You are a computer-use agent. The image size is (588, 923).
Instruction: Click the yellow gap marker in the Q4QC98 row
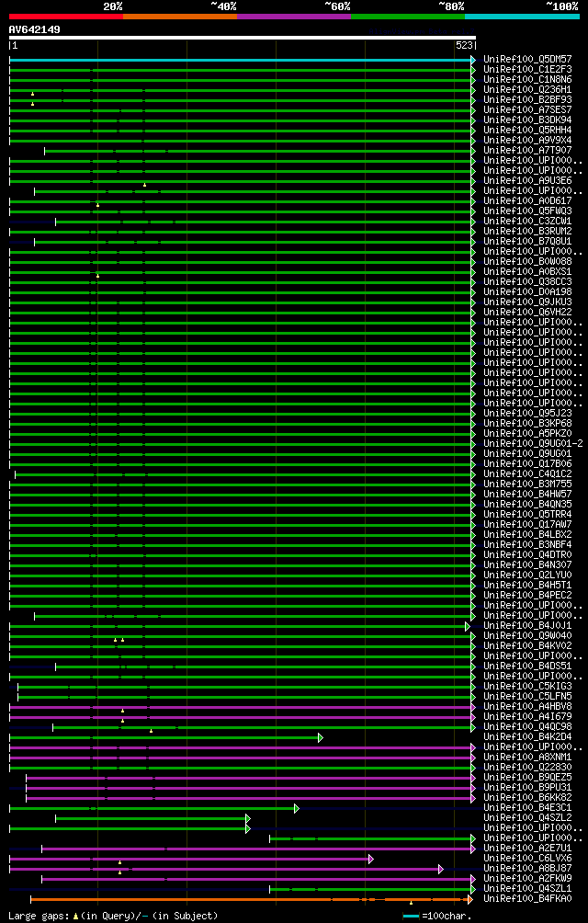click(151, 731)
